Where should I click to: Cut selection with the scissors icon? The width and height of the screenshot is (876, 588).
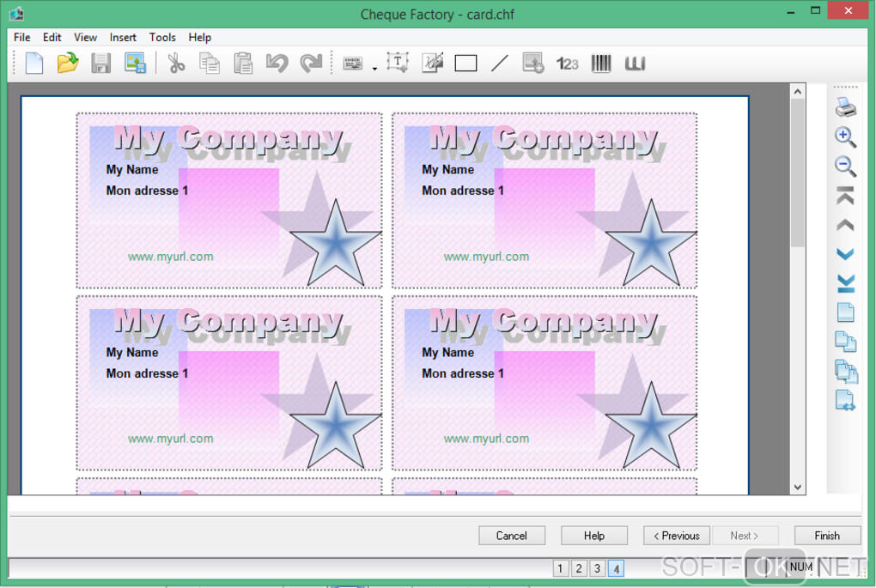click(176, 64)
